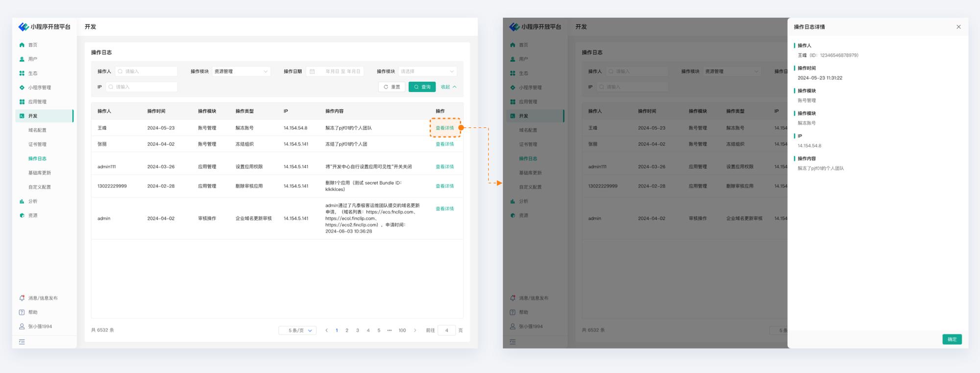Click the 消息/信息发布 bell icon in the left window
Image resolution: width=980 pixels, height=373 pixels.
click(22, 298)
